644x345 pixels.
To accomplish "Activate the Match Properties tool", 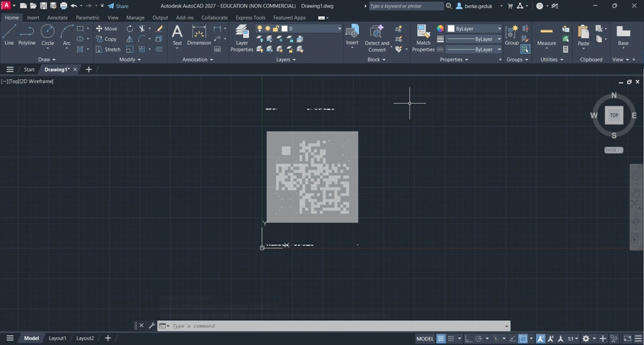I will [423, 39].
